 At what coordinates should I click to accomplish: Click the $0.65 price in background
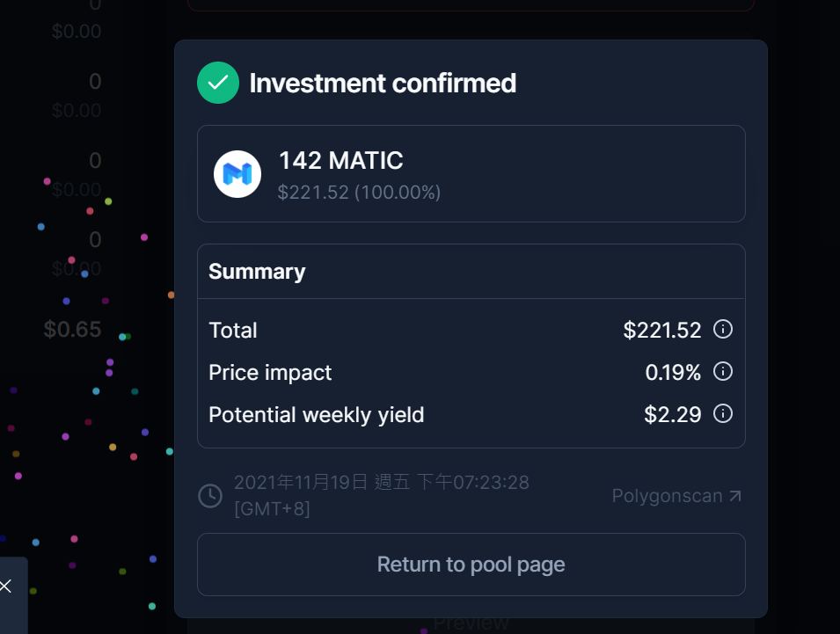click(72, 330)
